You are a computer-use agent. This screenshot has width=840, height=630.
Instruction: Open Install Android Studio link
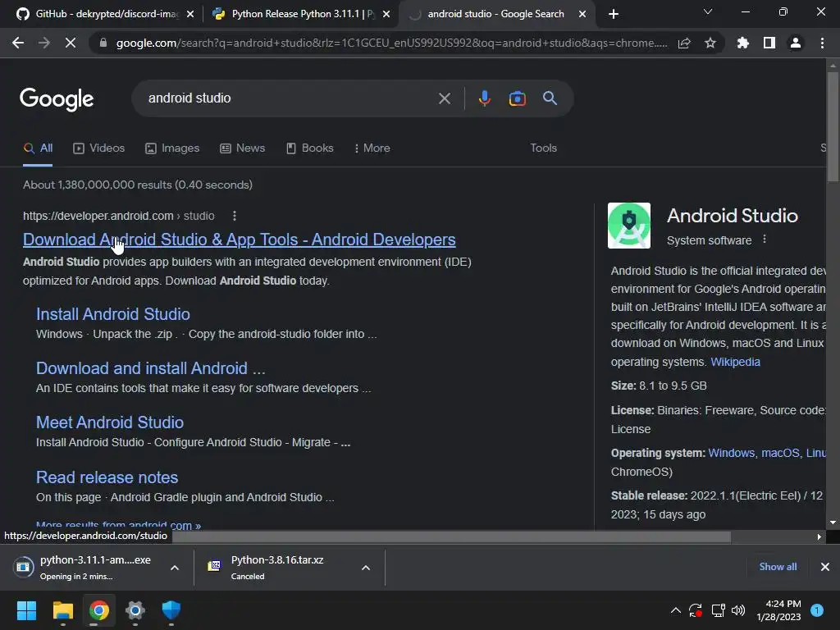pos(113,314)
